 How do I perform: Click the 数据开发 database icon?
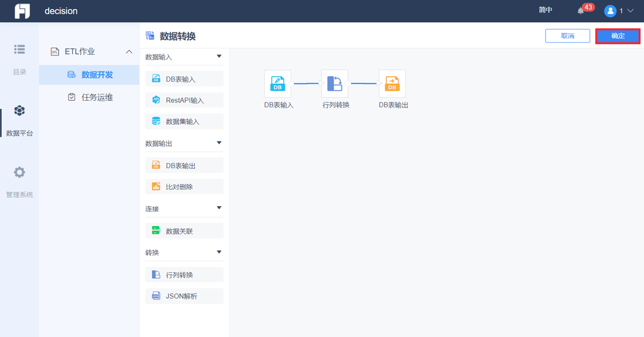(72, 75)
